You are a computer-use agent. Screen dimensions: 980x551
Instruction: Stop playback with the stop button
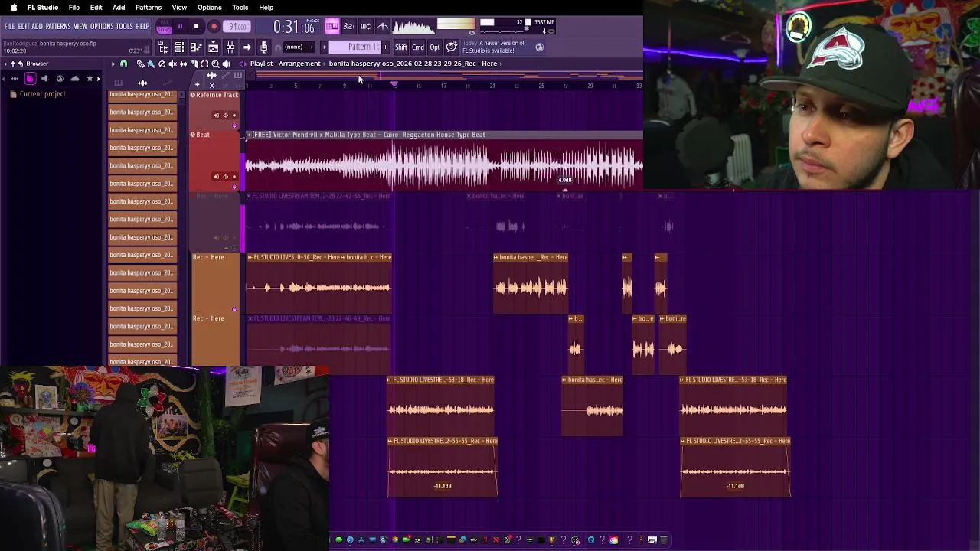(x=196, y=27)
